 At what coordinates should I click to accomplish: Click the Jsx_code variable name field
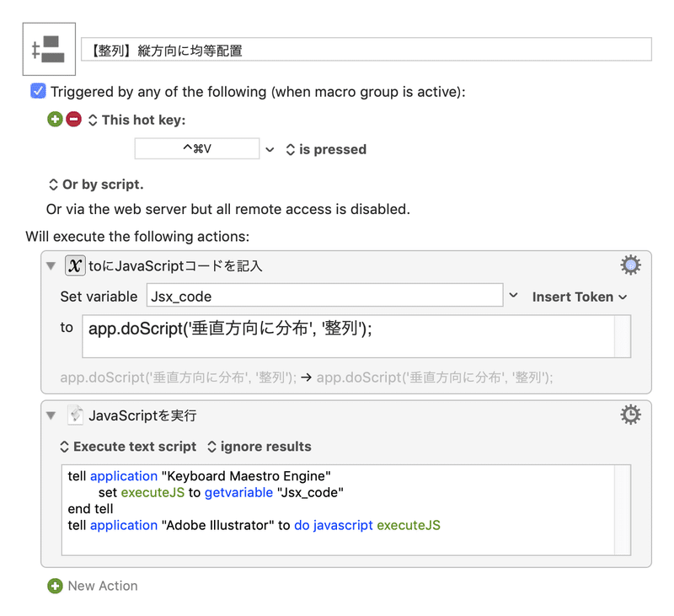(x=324, y=297)
